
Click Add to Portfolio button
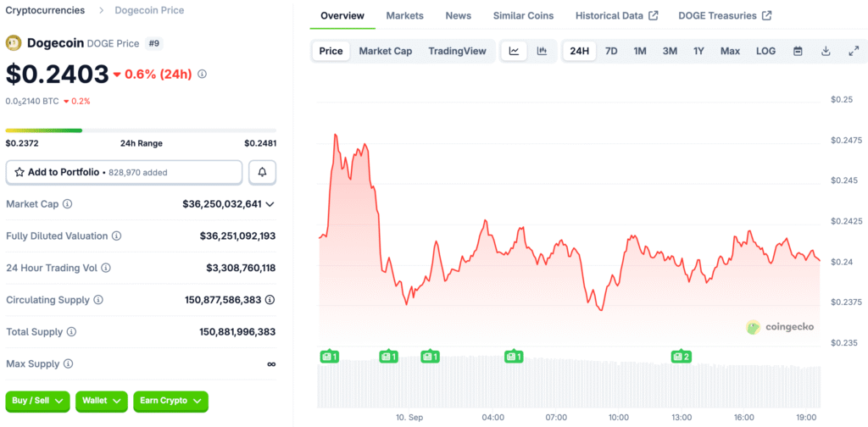[124, 172]
